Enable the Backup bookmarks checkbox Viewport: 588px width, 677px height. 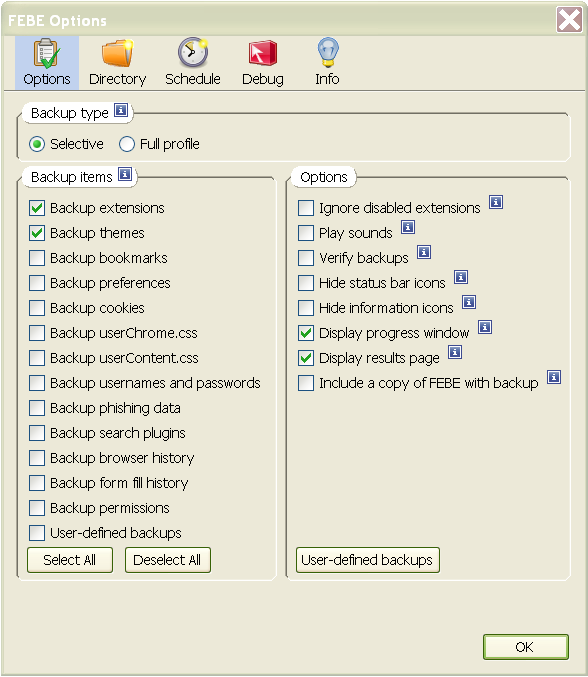click(37, 258)
